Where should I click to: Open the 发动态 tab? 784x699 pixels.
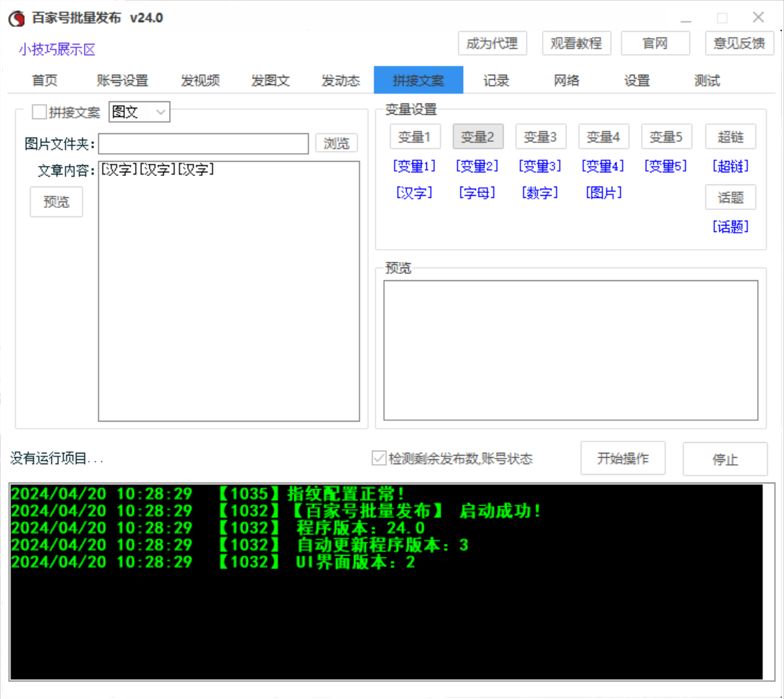pos(340,80)
